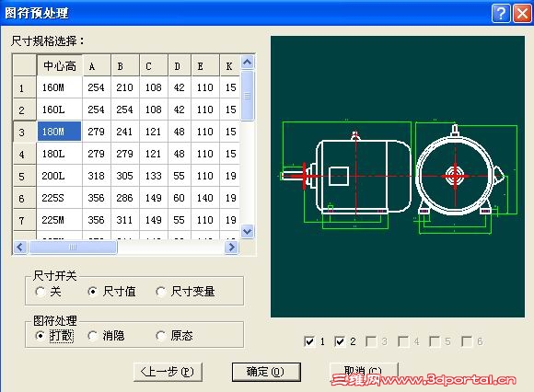Click column header A
Image resolution: width=534 pixels, height=392 pixels.
(x=97, y=65)
